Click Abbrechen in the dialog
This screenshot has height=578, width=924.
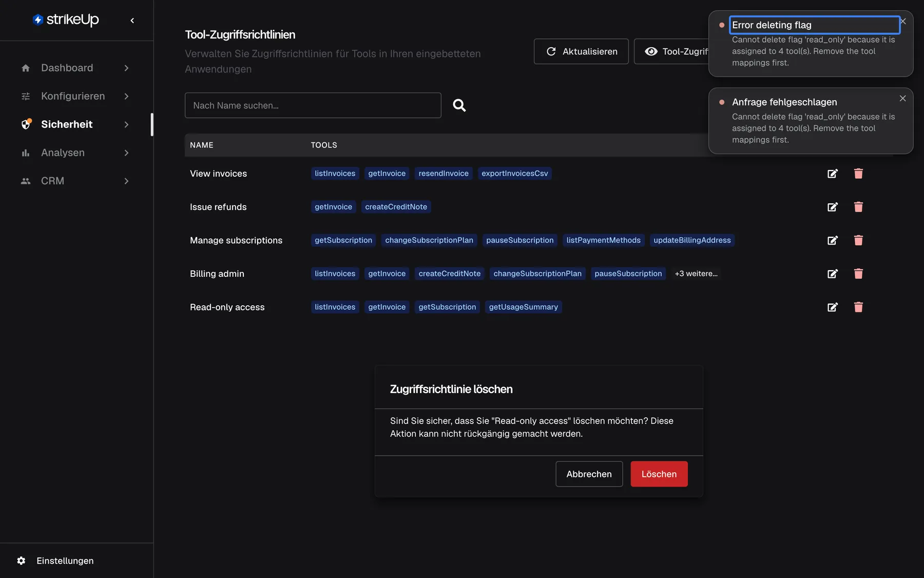coord(589,474)
